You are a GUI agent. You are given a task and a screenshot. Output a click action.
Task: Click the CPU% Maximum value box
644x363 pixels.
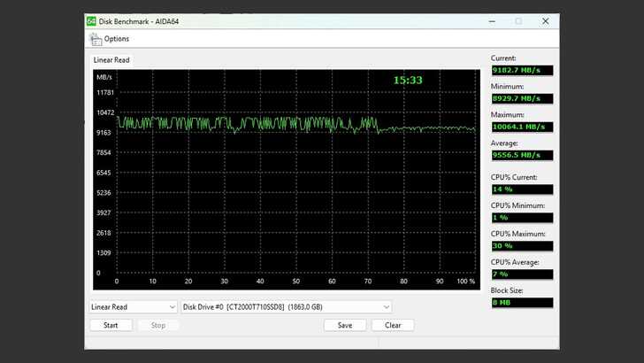tap(522, 246)
